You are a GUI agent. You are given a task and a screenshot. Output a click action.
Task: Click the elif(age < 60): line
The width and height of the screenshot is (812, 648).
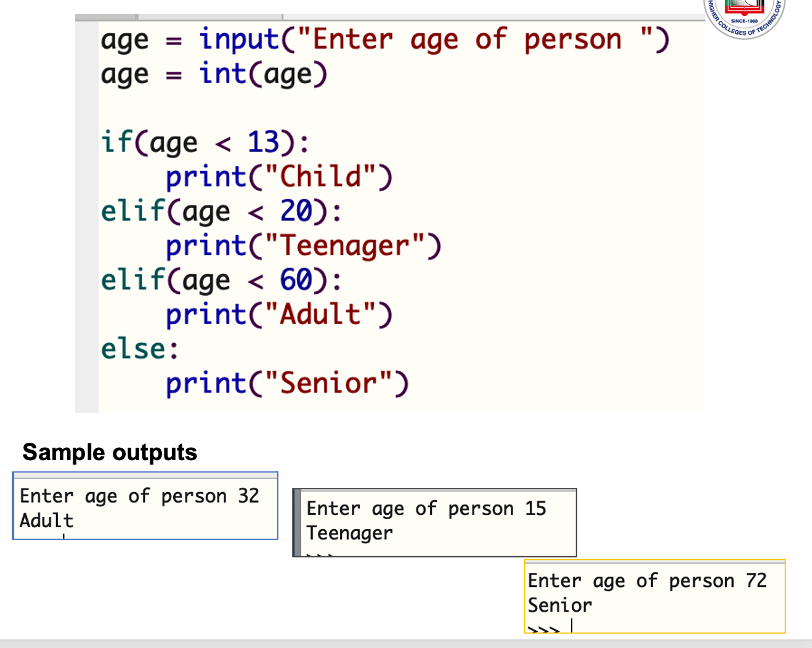click(221, 281)
